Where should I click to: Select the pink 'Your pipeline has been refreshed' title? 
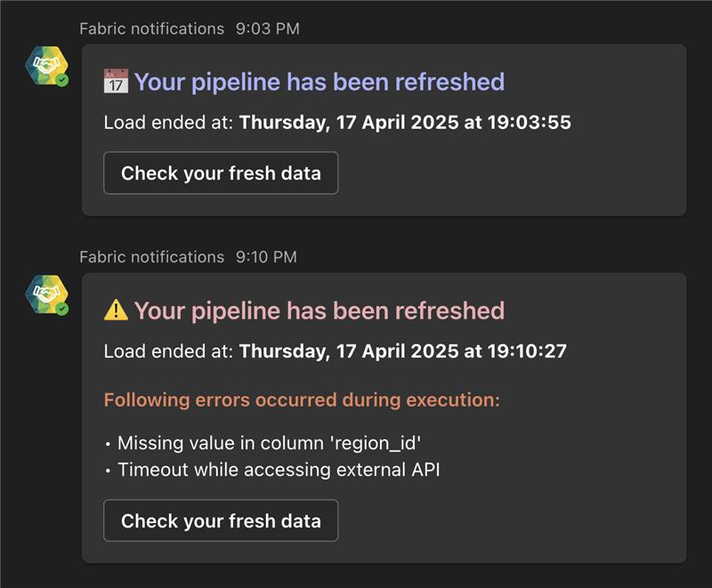(x=320, y=310)
